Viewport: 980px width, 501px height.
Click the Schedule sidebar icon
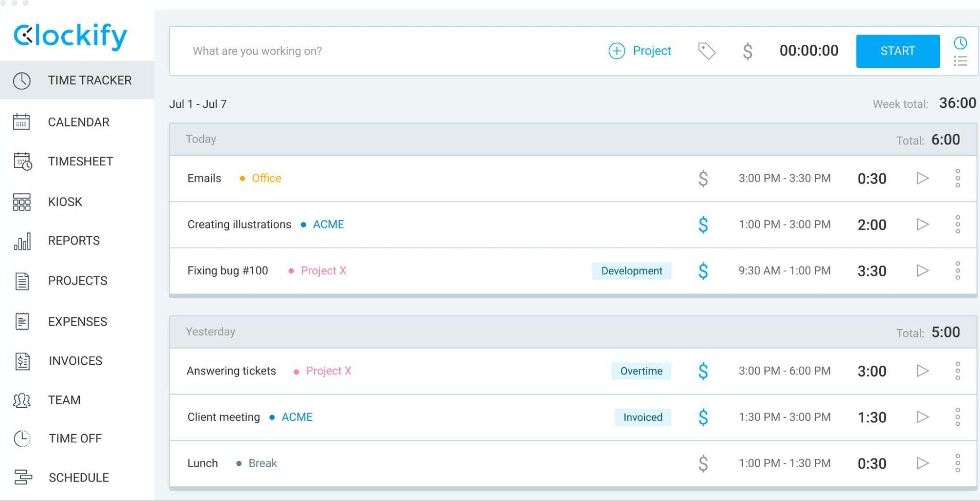click(x=23, y=477)
